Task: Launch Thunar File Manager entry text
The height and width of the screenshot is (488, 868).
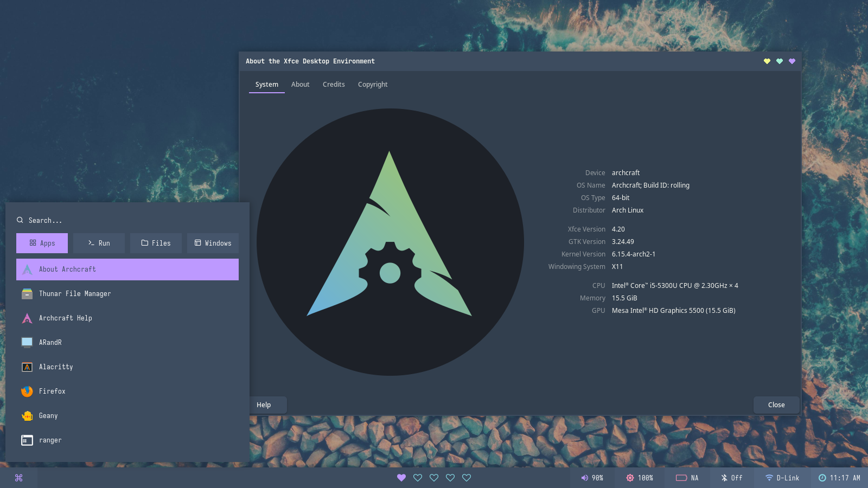Action: tap(75, 294)
